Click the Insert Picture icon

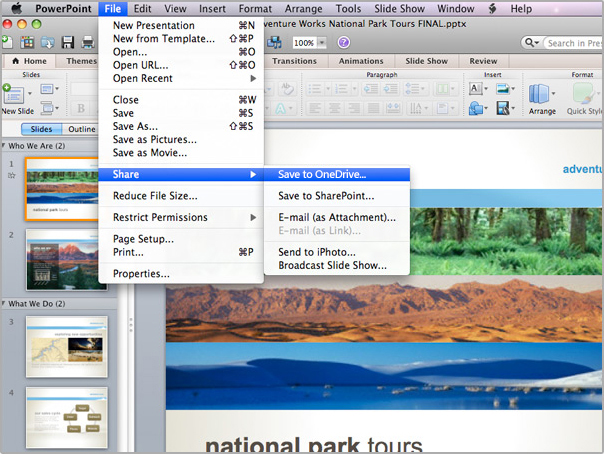tap(502, 89)
